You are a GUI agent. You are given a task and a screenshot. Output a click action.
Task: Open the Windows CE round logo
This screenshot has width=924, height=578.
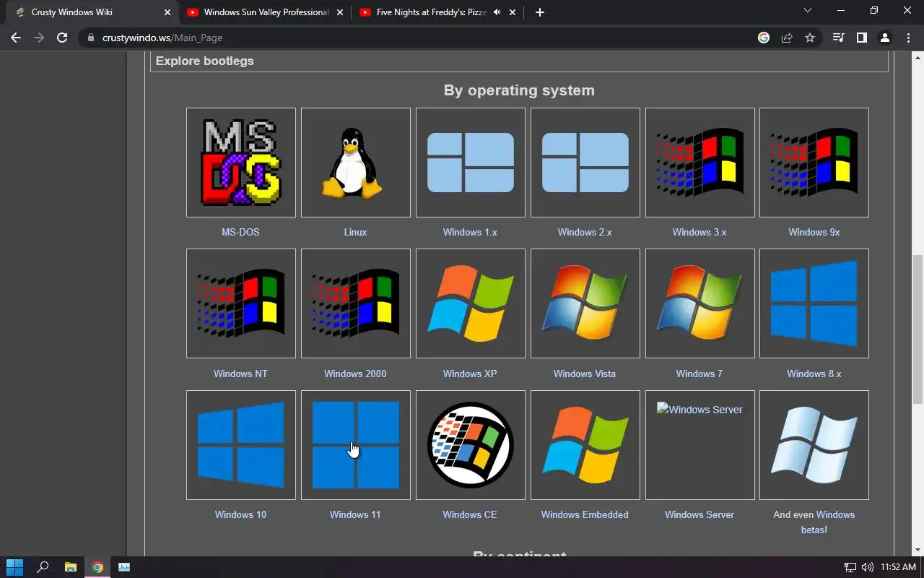coord(471,445)
